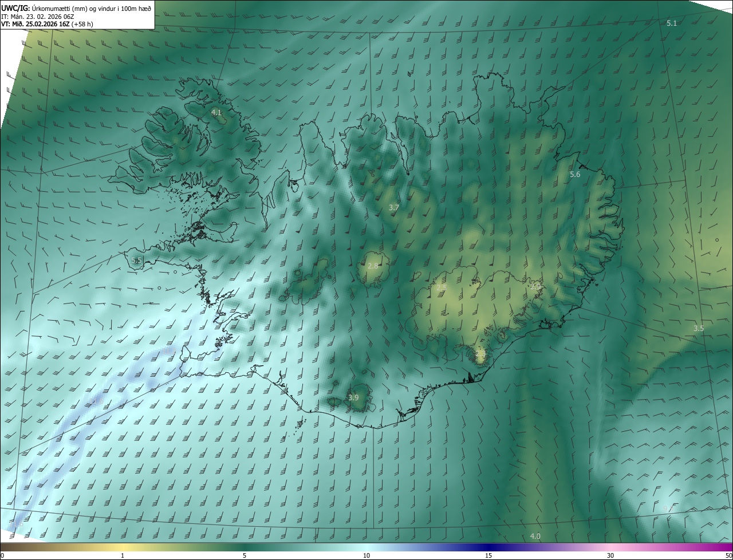Click the color bar tick label 1
The height and width of the screenshot is (560, 733).
123,556
